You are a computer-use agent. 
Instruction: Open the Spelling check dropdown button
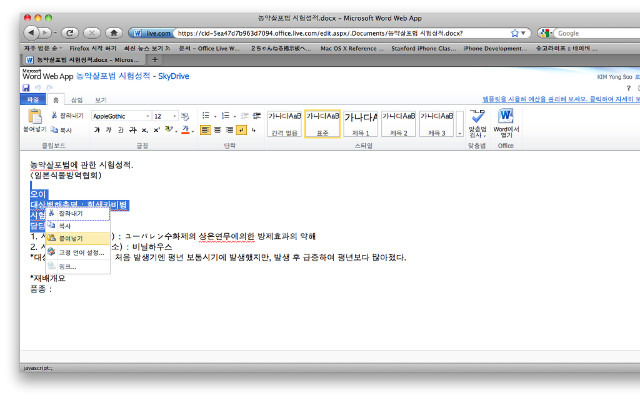click(x=477, y=124)
